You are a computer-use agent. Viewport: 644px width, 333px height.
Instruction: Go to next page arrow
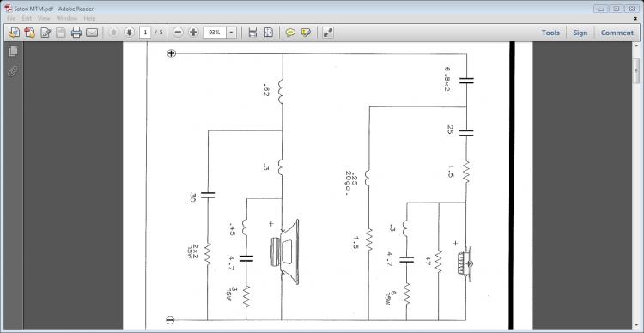[x=130, y=33]
